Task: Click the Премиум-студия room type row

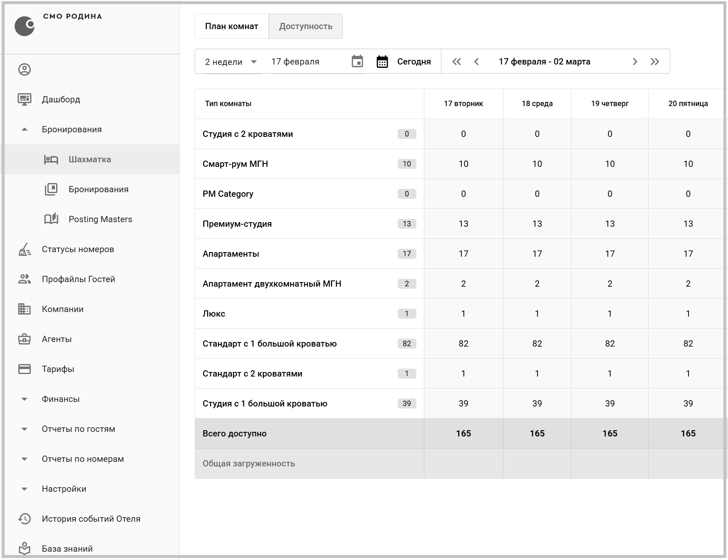Action: click(237, 224)
